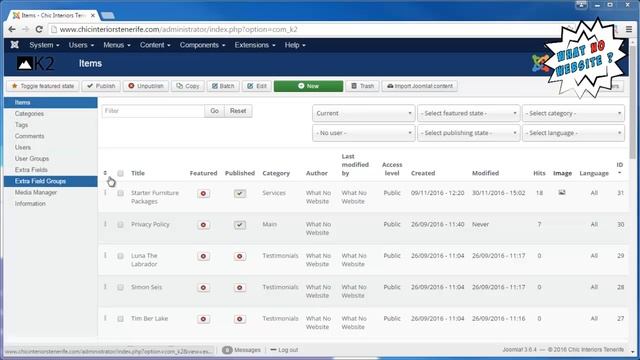Screen dimensions: 640x360
Task: Click the Copy toolbar button
Action: 188,86
